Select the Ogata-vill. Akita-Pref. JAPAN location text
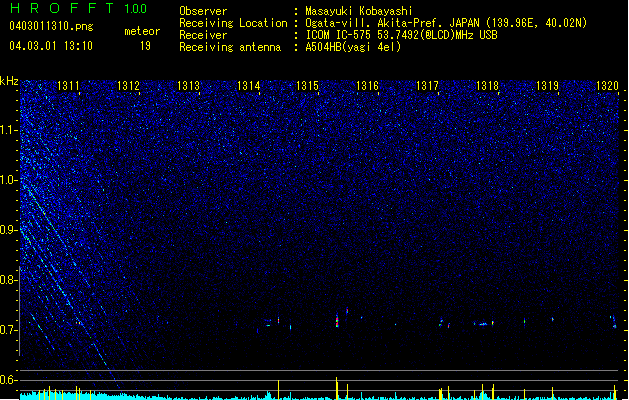The image size is (629, 400). (x=446, y=23)
